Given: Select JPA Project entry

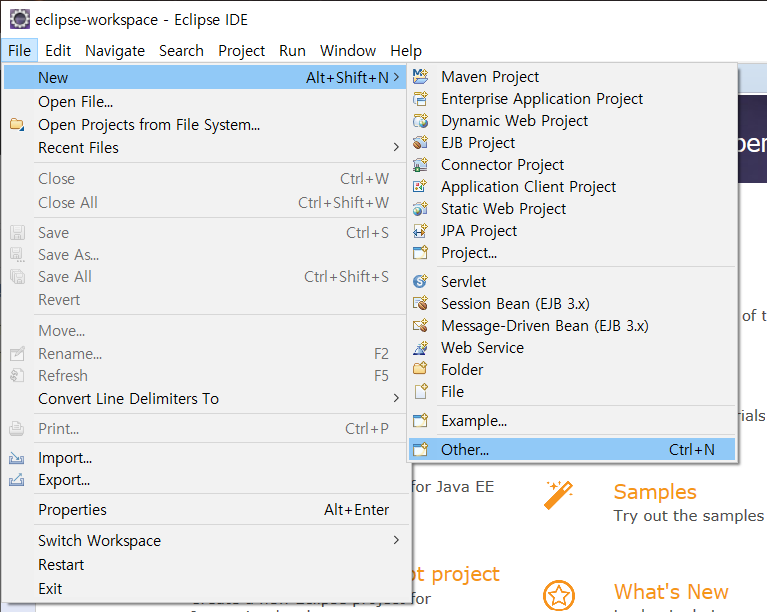Looking at the screenshot, I should (572, 231).
